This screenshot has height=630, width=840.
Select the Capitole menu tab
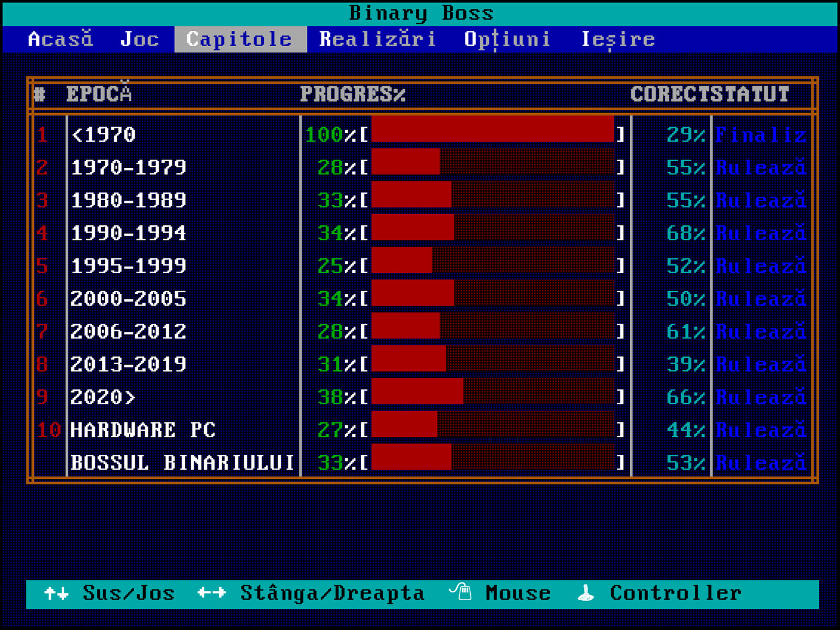click(x=240, y=39)
